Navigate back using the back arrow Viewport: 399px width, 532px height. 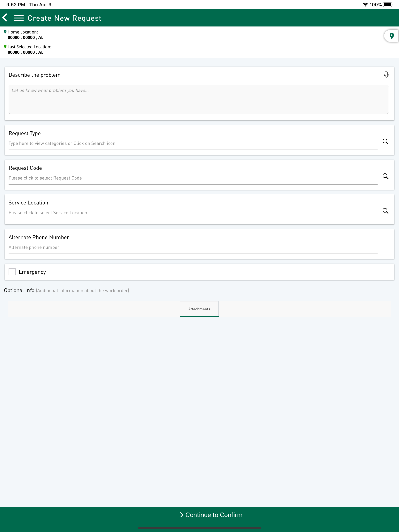point(5,18)
